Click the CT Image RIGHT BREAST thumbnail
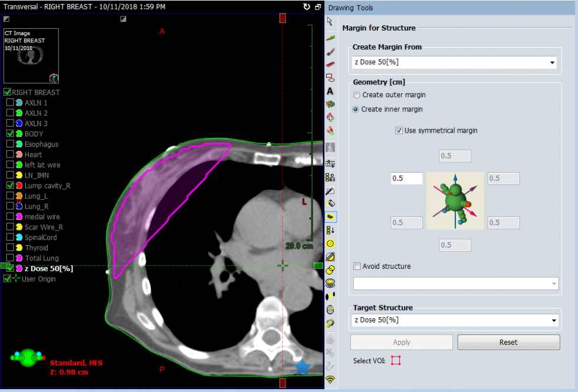This screenshot has height=392, width=578. coord(31,55)
